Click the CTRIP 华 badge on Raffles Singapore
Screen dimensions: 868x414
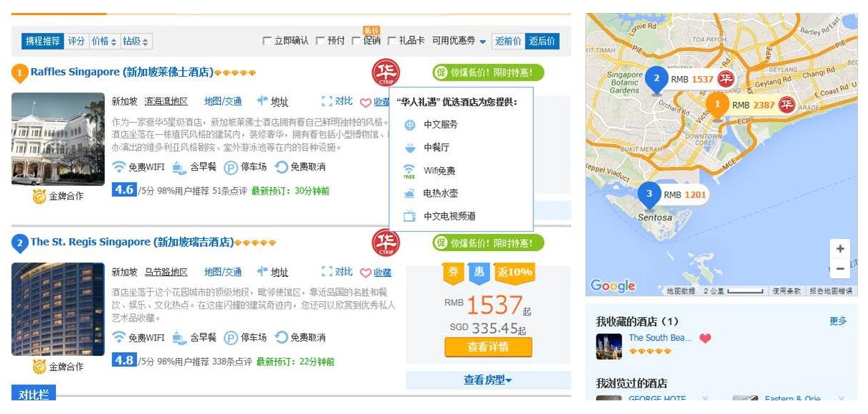coord(386,73)
